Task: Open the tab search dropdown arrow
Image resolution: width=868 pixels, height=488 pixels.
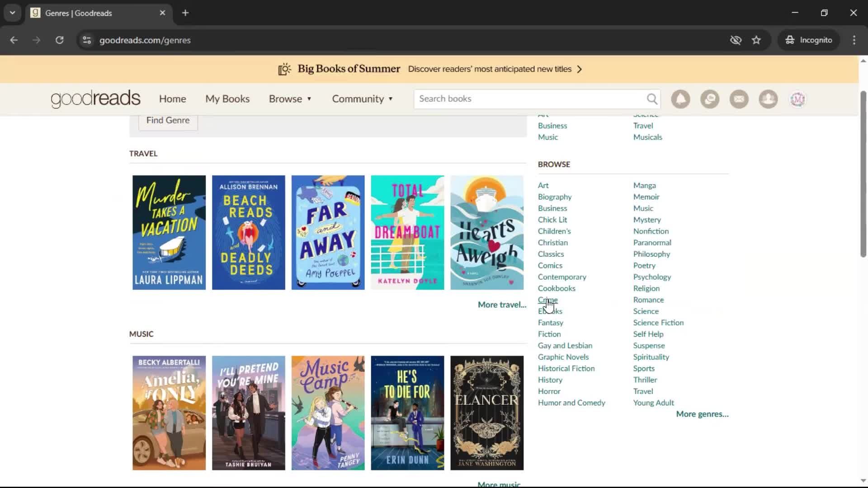Action: pyautogui.click(x=13, y=13)
